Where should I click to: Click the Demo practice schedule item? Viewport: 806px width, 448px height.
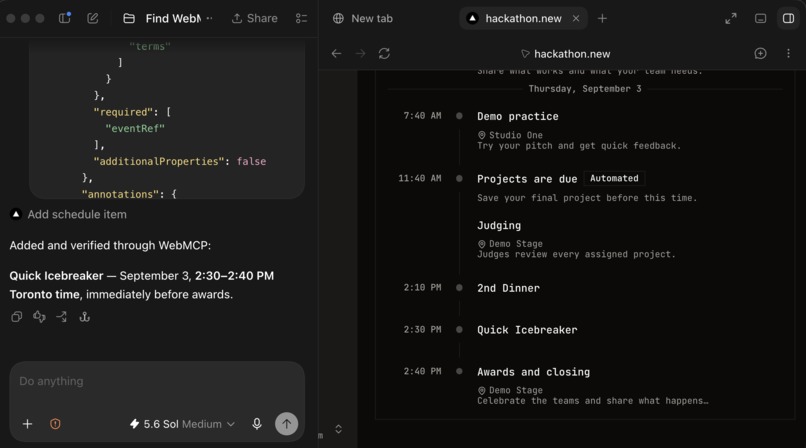click(x=518, y=116)
